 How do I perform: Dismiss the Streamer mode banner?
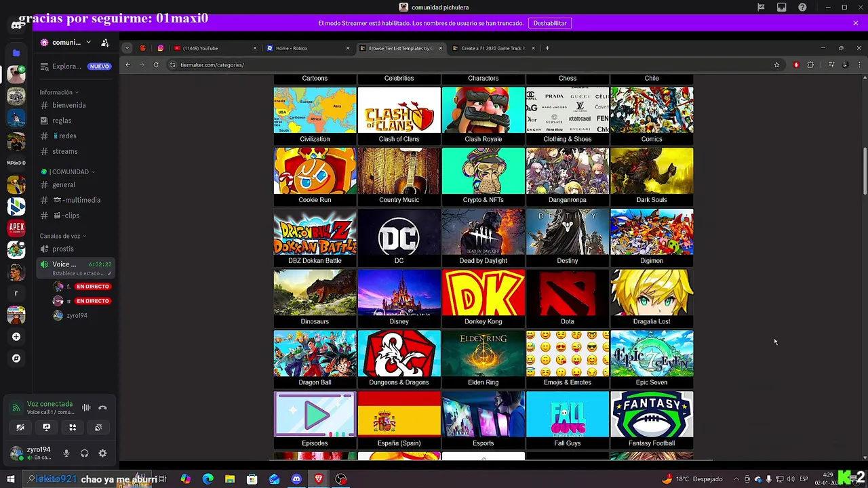pyautogui.click(x=855, y=23)
